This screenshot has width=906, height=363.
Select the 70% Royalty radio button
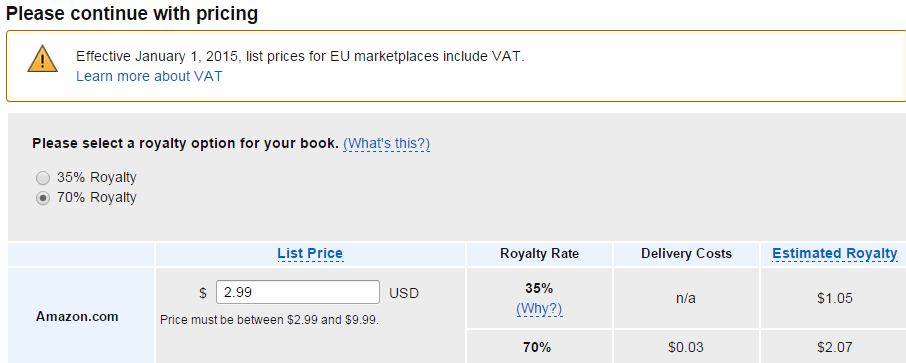tap(43, 198)
